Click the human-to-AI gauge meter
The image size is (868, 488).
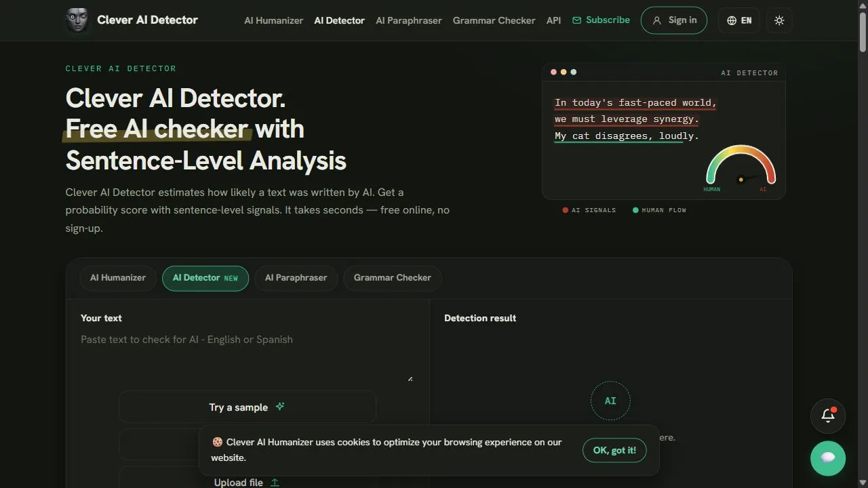[741, 167]
